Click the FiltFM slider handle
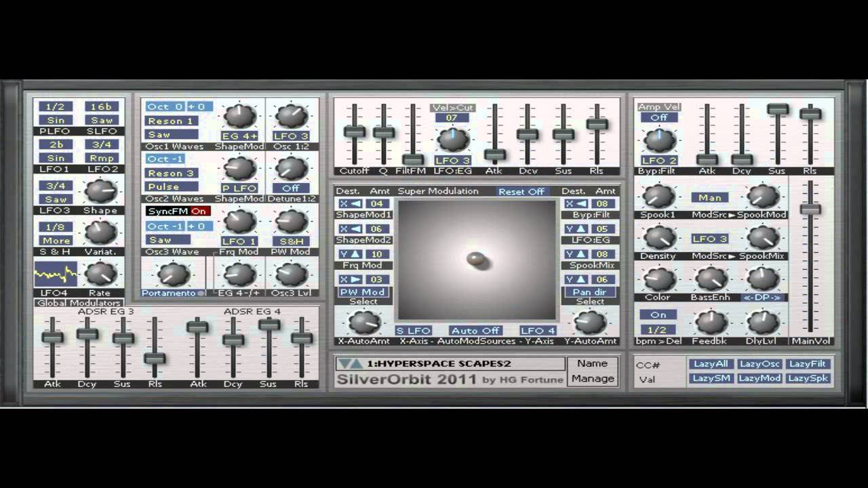The width and height of the screenshot is (868, 488). click(x=412, y=160)
